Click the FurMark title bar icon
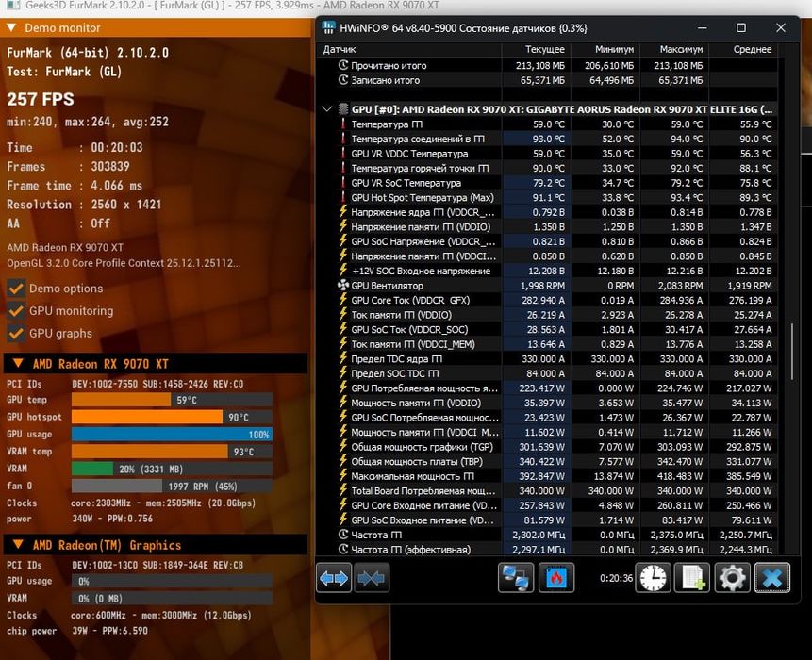This screenshot has height=660, width=812. click(x=12, y=5)
